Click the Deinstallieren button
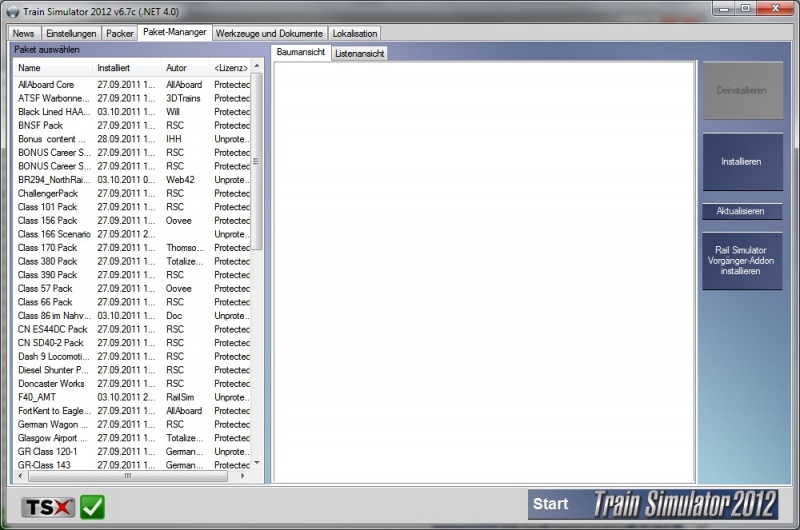 (x=742, y=90)
